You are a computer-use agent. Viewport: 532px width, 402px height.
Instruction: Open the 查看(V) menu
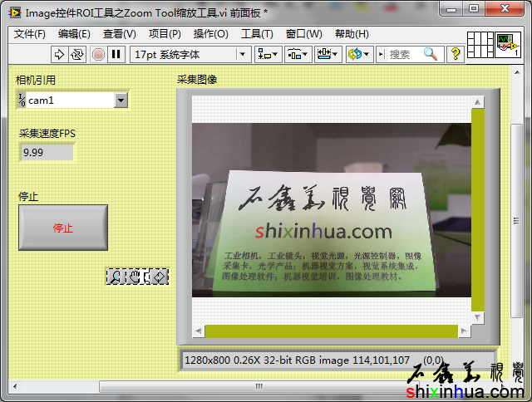click(120, 34)
